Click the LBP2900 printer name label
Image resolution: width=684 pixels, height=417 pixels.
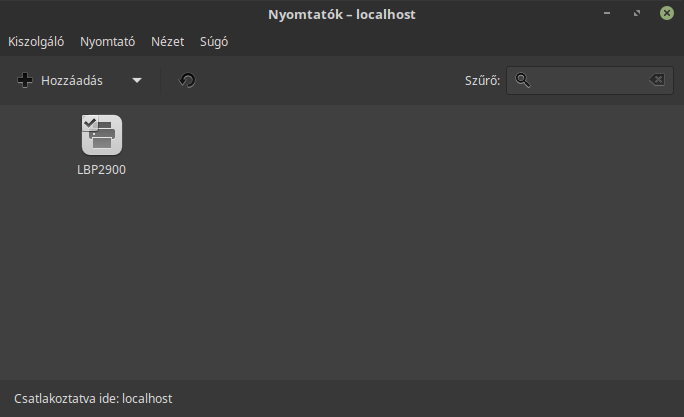[x=102, y=170]
